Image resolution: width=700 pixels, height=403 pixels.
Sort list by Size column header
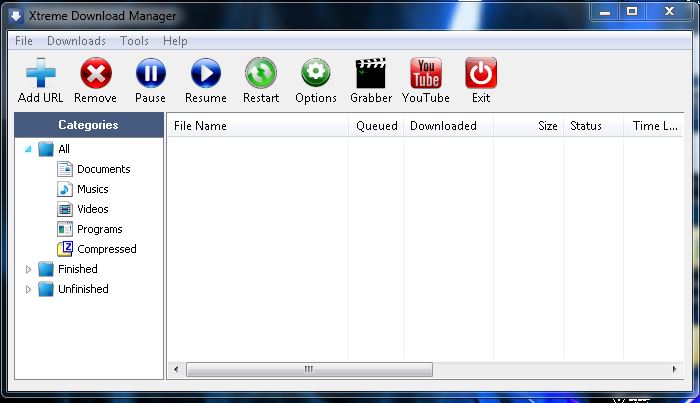coord(547,126)
